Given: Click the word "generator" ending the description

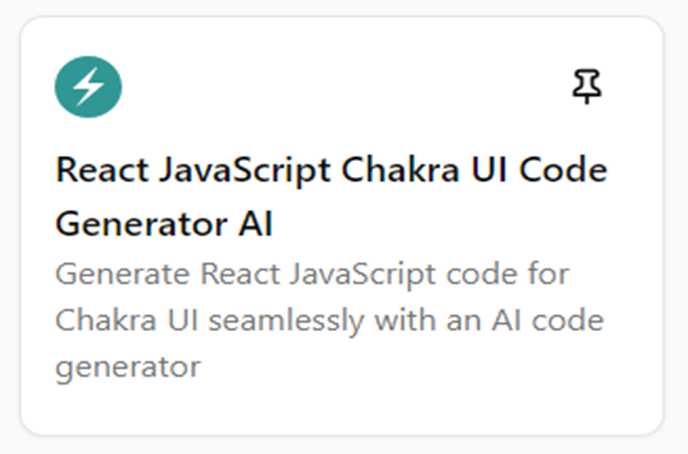Looking at the screenshot, I should tap(128, 367).
